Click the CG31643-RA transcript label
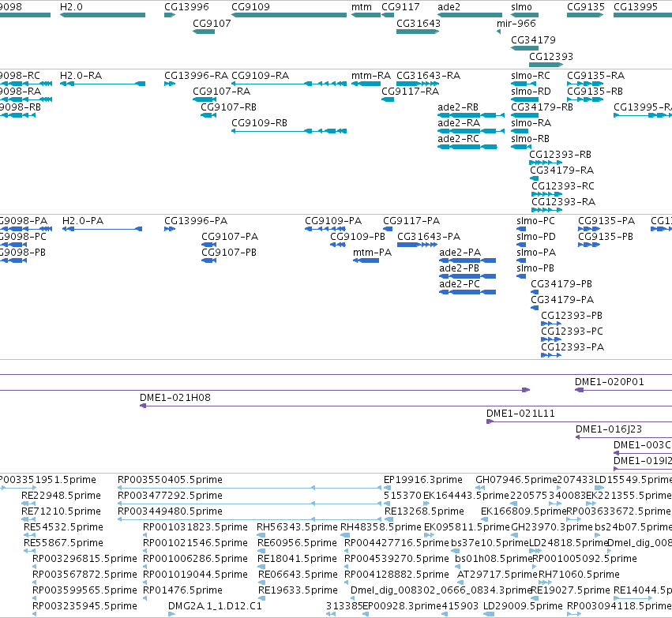The image size is (672, 618). (428, 76)
